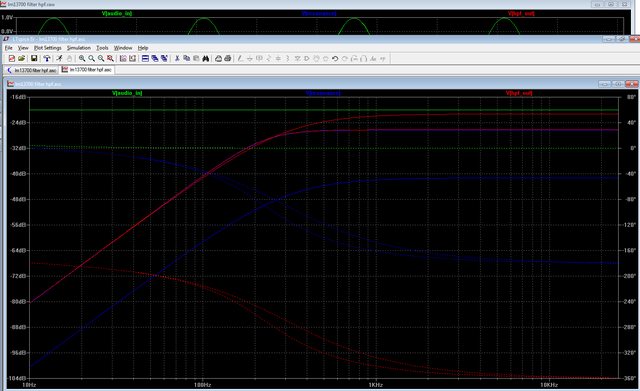Select the Diode component icon
The image size is (640, 391).
298,58
